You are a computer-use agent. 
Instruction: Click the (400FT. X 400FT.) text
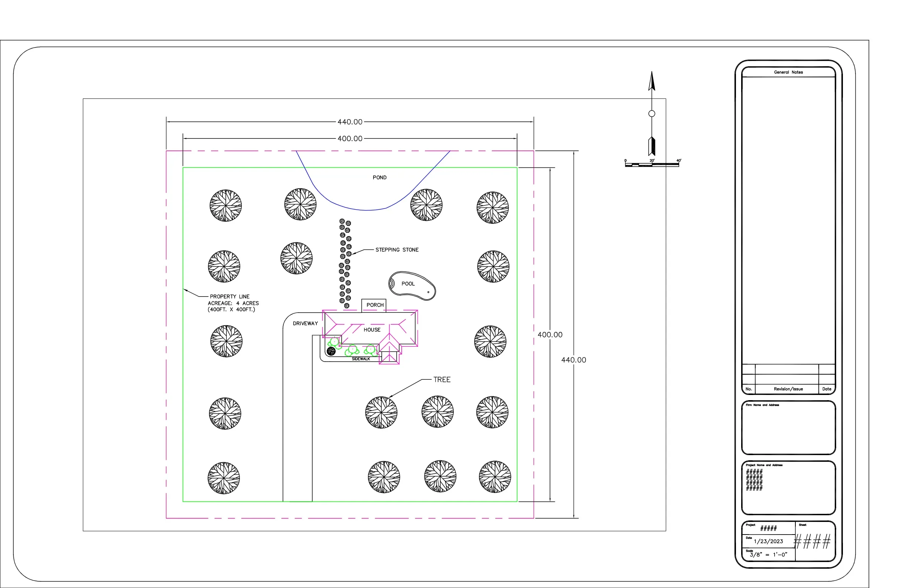click(x=231, y=310)
